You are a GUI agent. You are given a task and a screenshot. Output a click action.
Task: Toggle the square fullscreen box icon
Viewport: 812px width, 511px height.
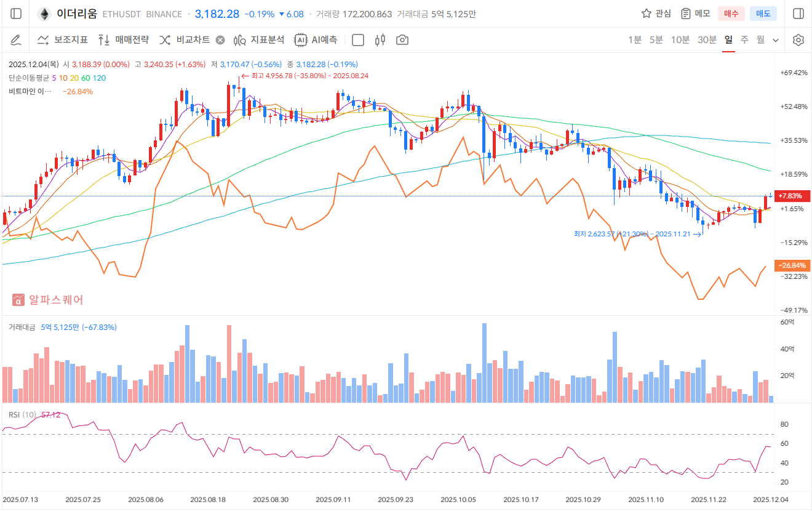(x=358, y=40)
